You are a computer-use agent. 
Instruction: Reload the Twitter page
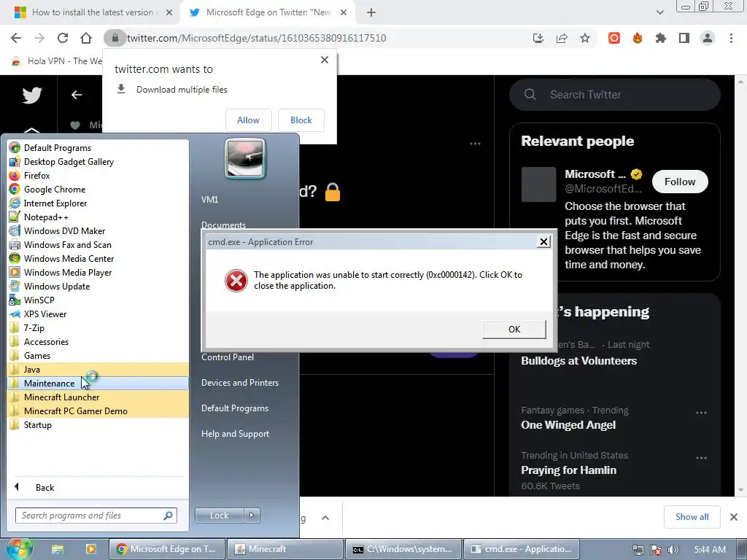click(x=63, y=38)
